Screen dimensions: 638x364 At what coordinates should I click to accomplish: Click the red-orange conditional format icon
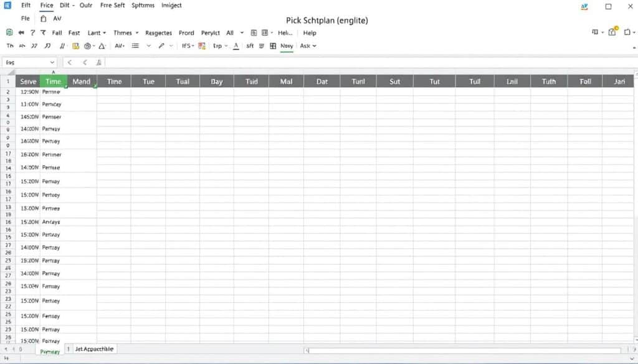point(201,46)
